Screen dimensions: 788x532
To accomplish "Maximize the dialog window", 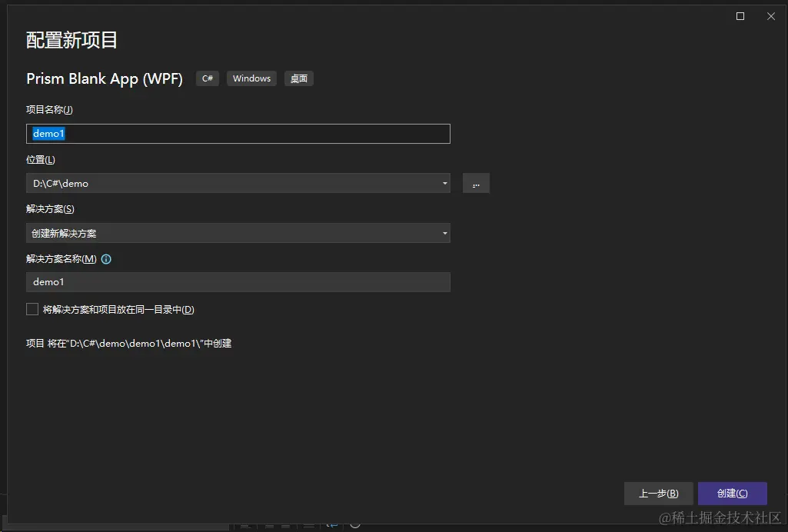I will (x=740, y=16).
